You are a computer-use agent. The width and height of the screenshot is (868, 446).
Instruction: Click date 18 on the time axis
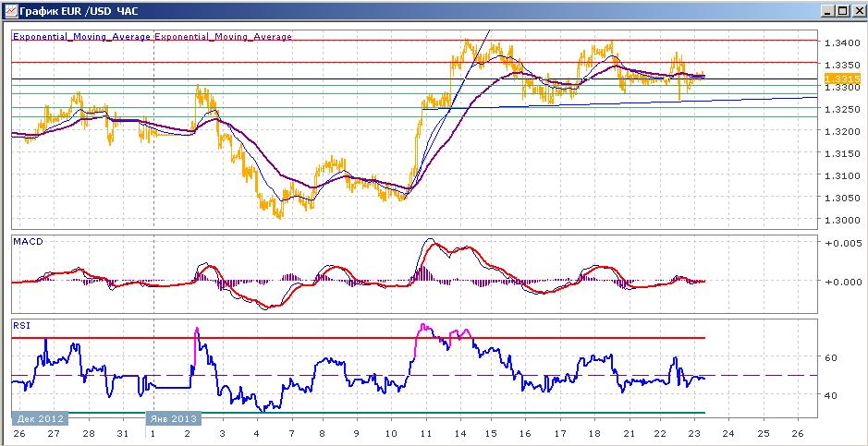[x=594, y=432]
